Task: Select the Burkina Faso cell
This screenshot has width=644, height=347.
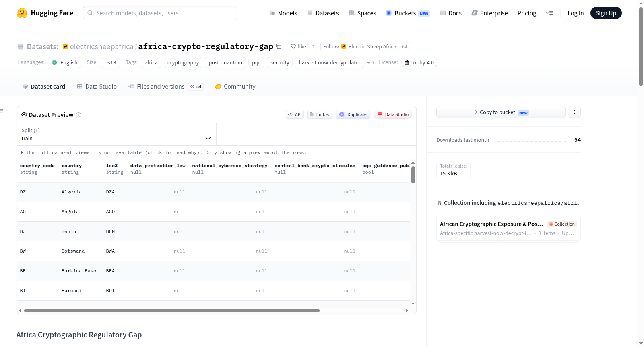Action: (x=80, y=271)
